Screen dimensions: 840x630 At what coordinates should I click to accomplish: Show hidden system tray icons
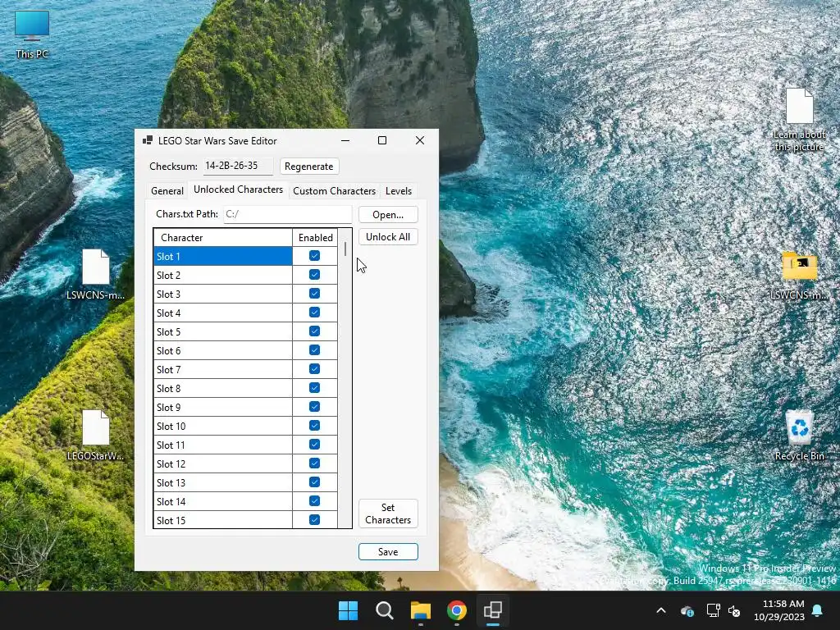[661, 610]
